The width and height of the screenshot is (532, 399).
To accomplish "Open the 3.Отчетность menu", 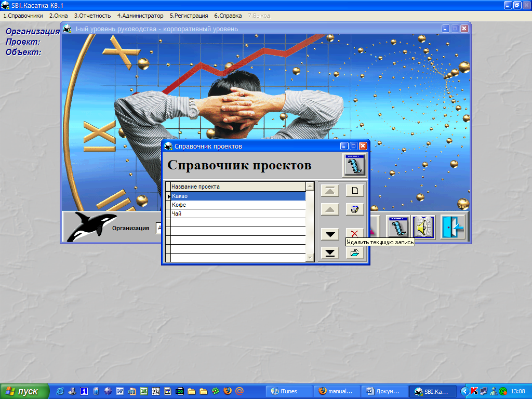I will click(x=92, y=16).
